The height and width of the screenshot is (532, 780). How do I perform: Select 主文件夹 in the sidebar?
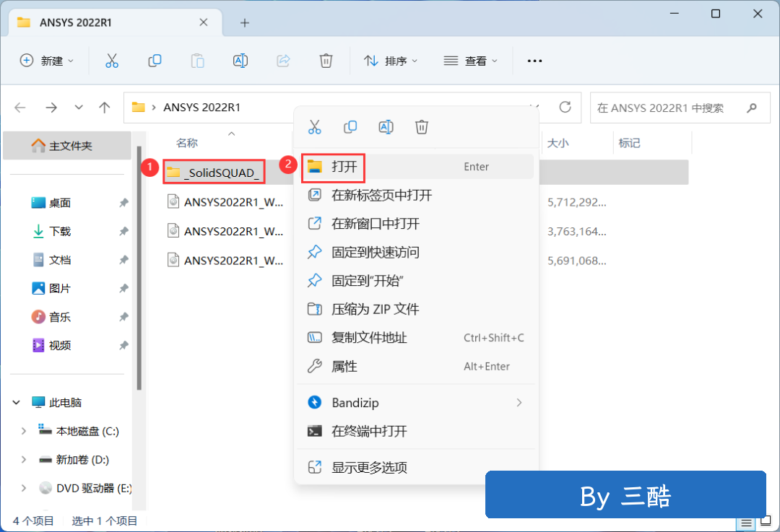67,146
